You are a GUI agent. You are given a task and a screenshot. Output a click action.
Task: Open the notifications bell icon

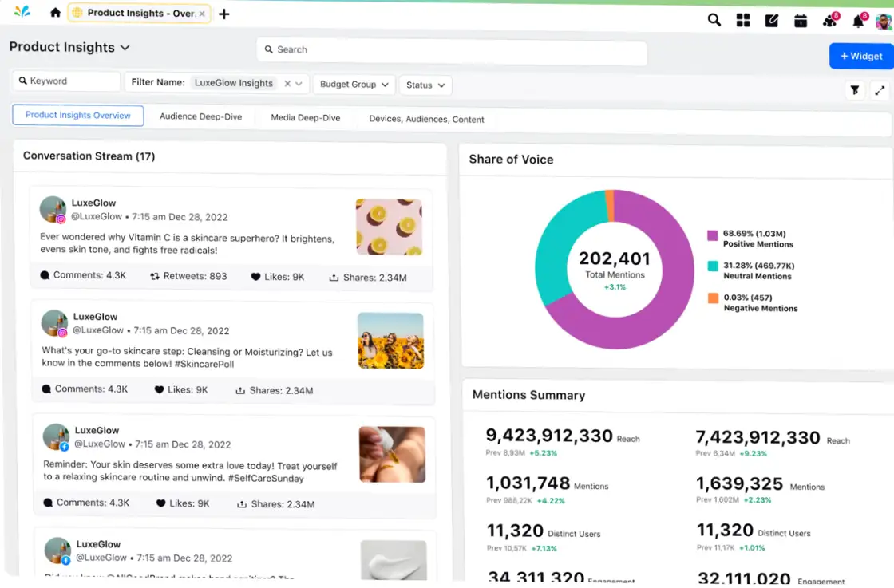(859, 22)
